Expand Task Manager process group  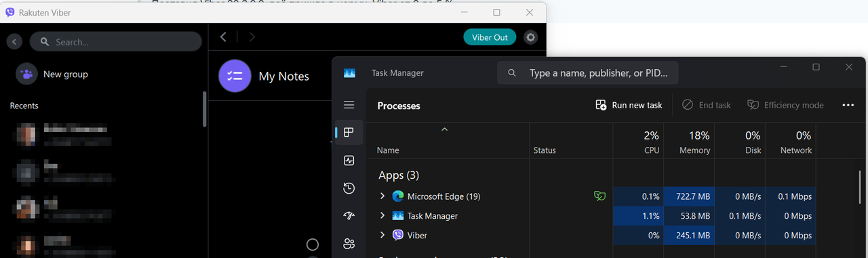tap(382, 216)
